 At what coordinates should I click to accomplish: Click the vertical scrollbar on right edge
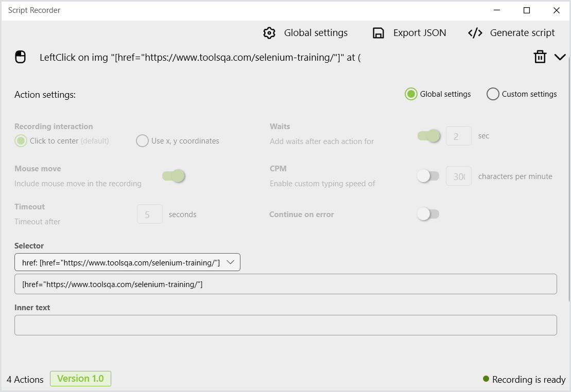(x=569, y=179)
